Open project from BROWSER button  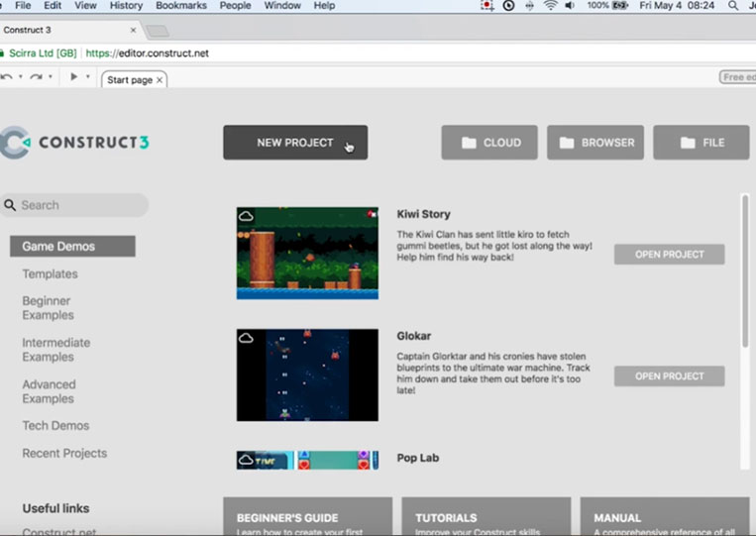(x=595, y=143)
